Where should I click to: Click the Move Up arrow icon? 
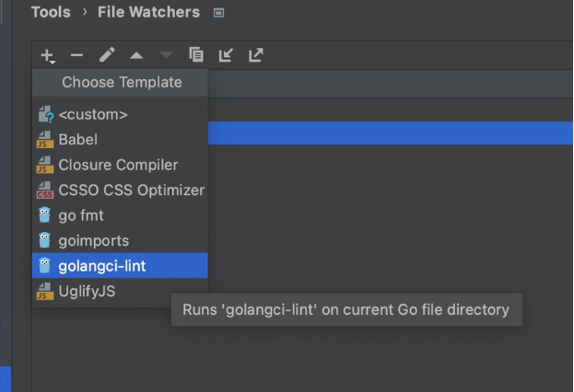136,56
